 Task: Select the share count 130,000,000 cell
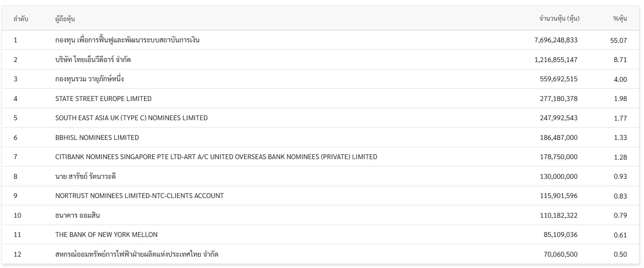(x=559, y=176)
